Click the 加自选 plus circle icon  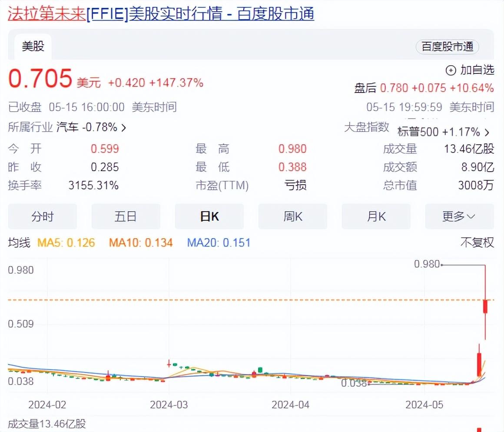[451, 70]
